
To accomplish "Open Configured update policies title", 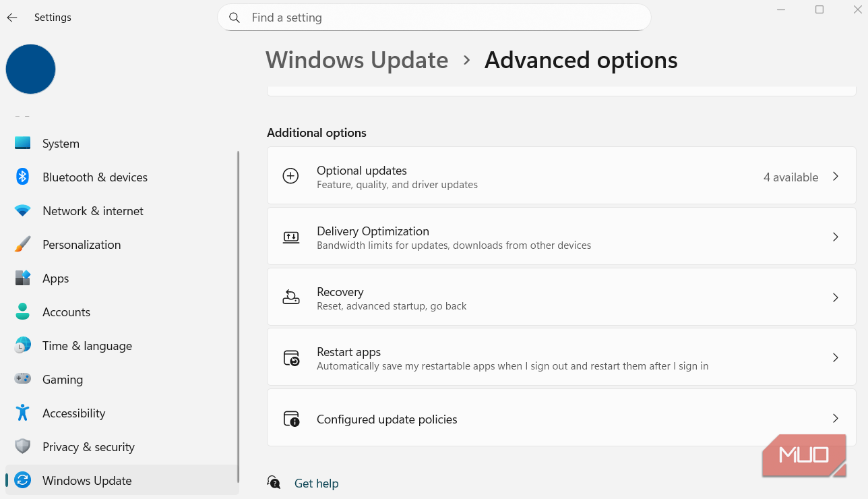I will tap(387, 419).
